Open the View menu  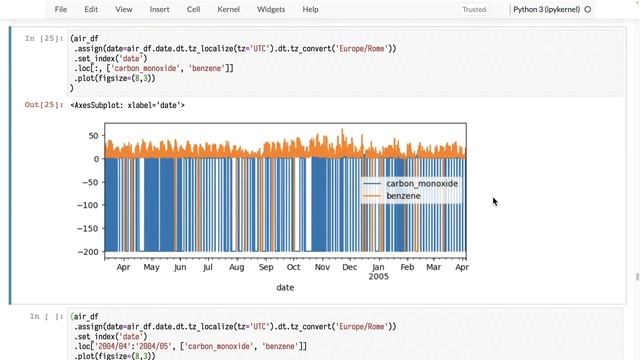click(x=123, y=9)
